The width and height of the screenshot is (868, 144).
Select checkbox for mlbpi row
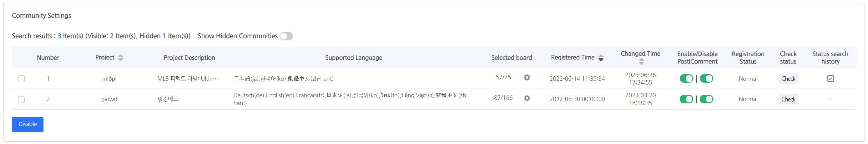pos(22,79)
